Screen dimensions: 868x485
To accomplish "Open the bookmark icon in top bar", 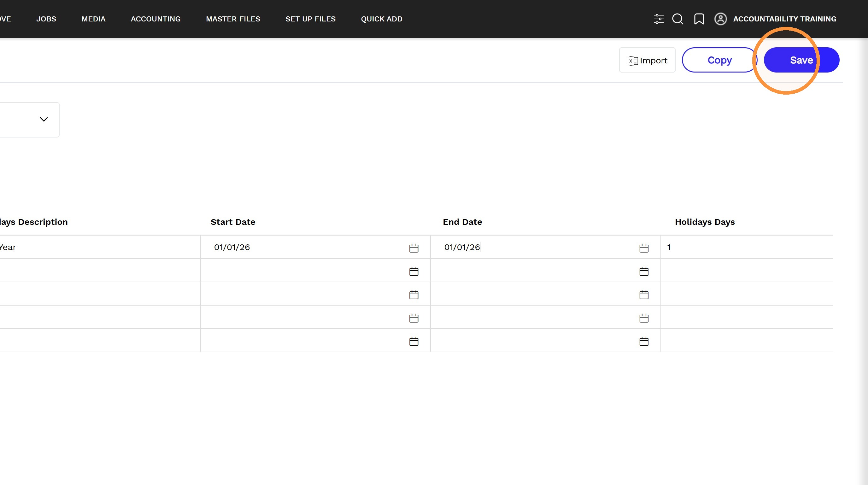I will 699,19.
